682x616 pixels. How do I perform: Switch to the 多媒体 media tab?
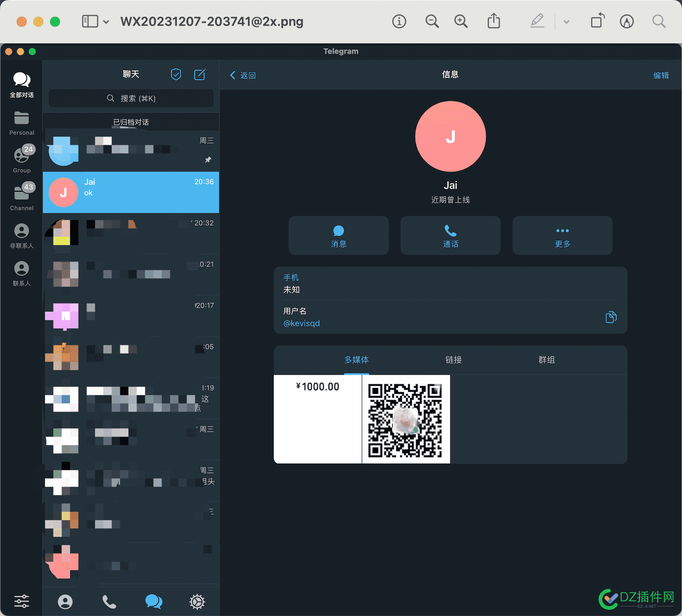tap(356, 360)
